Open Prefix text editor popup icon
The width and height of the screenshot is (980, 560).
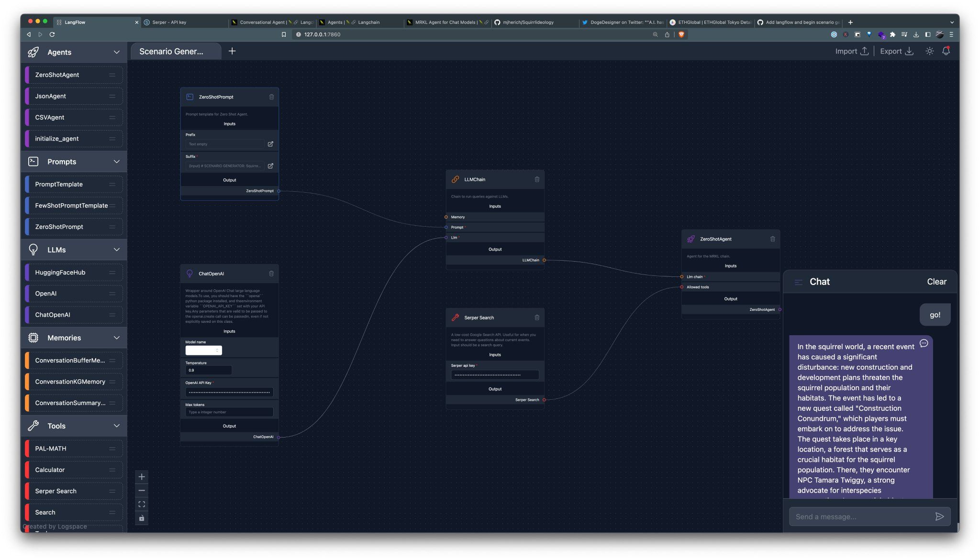click(270, 144)
